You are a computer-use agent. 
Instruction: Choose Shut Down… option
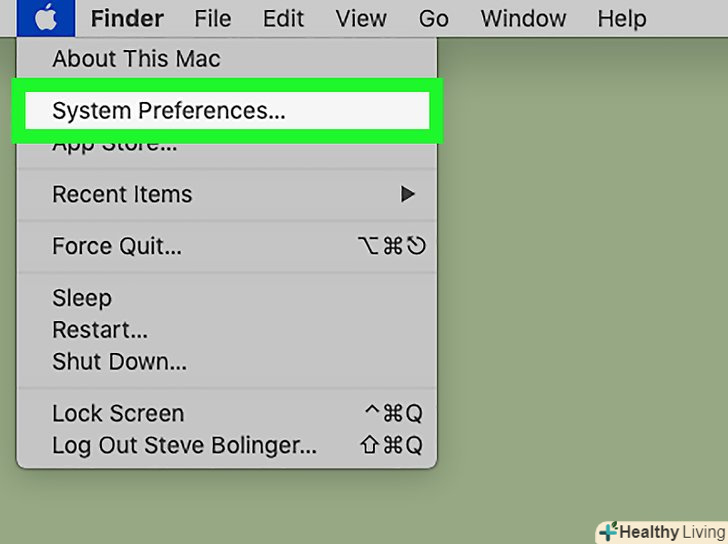tap(119, 362)
